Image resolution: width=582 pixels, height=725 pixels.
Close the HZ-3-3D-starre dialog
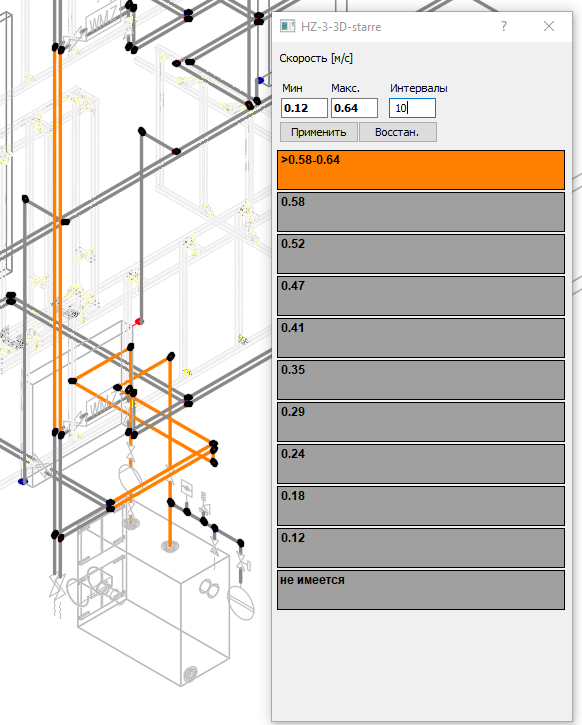[549, 26]
